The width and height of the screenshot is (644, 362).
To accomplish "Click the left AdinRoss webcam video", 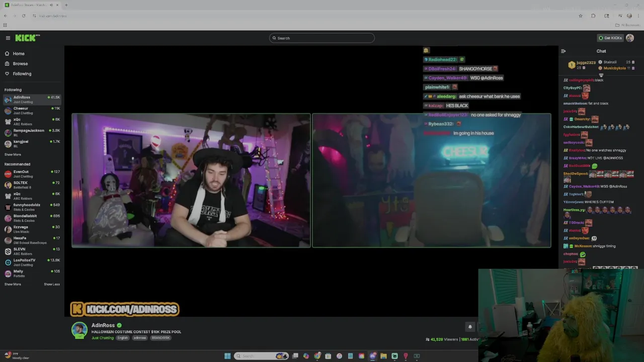I will pos(191,180).
